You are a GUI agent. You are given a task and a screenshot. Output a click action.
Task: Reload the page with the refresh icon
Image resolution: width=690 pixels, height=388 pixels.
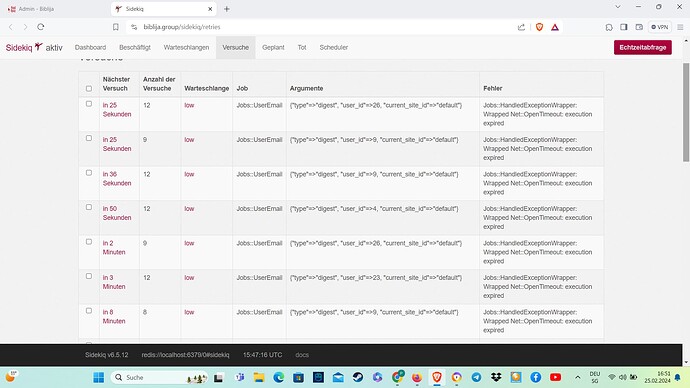40,27
